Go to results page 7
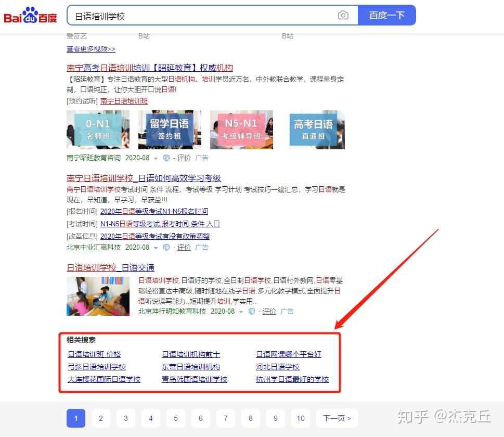 pyautogui.click(x=226, y=418)
